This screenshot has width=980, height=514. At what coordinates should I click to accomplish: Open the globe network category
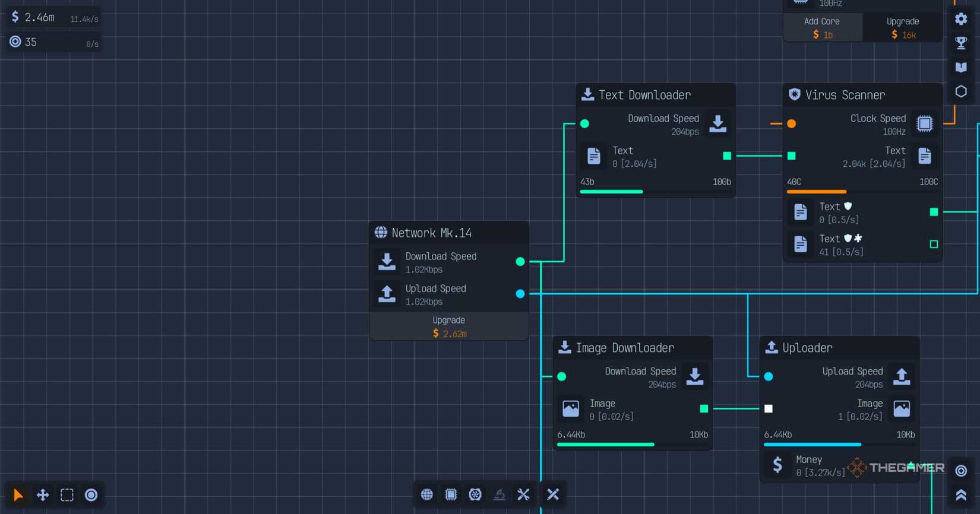(427, 494)
